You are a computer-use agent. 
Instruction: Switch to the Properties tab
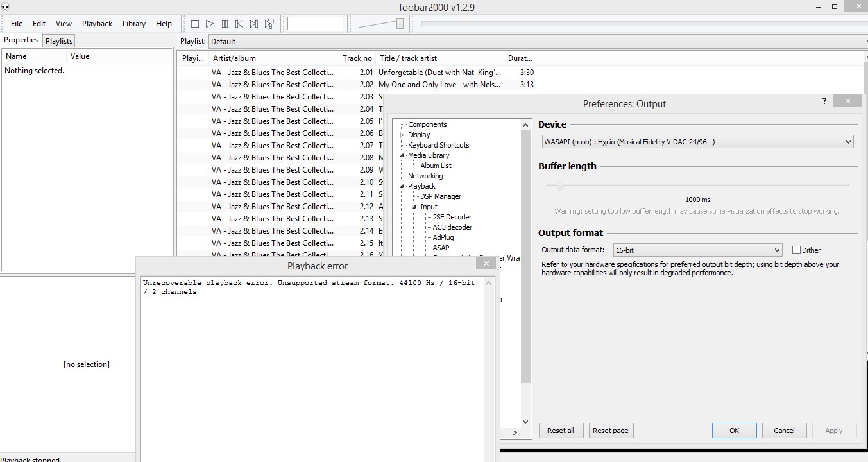(x=21, y=40)
